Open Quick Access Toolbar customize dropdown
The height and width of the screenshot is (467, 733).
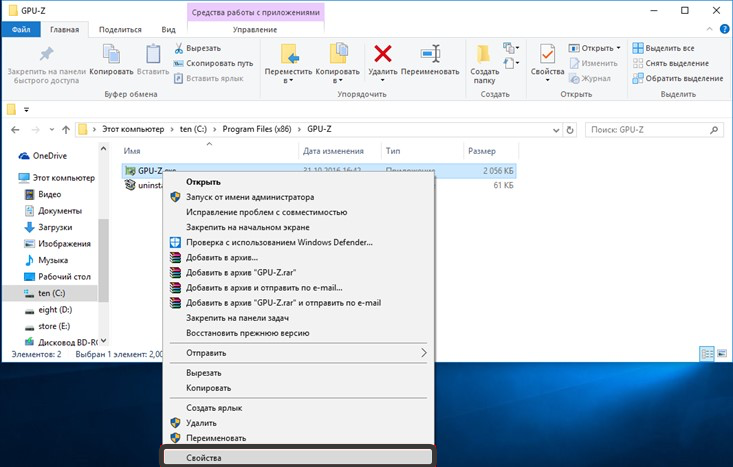[26, 110]
